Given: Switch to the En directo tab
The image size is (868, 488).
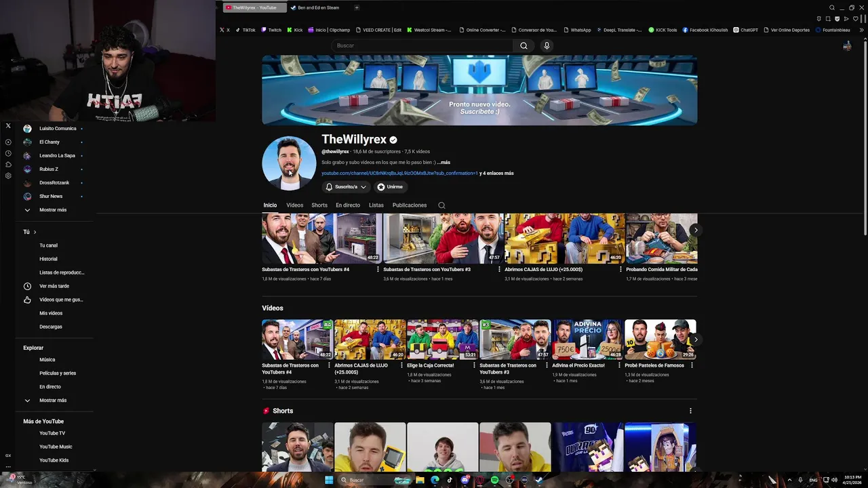Looking at the screenshot, I should 348,205.
